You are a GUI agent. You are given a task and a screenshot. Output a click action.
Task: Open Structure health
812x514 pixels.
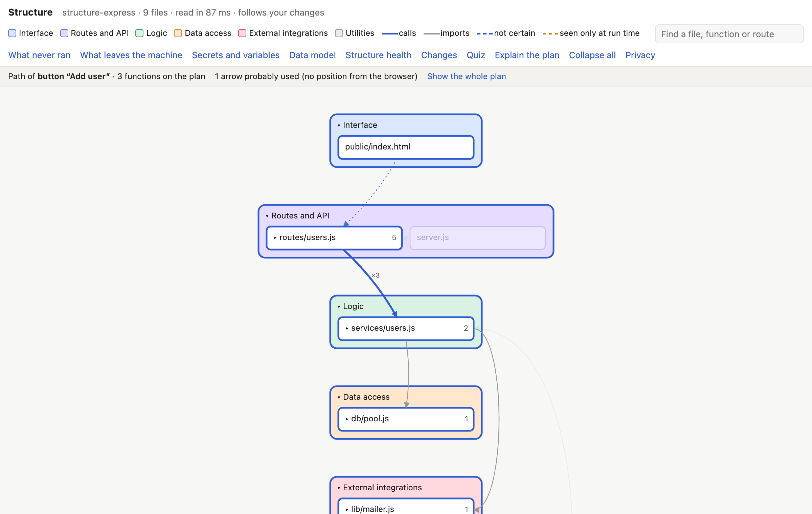379,55
